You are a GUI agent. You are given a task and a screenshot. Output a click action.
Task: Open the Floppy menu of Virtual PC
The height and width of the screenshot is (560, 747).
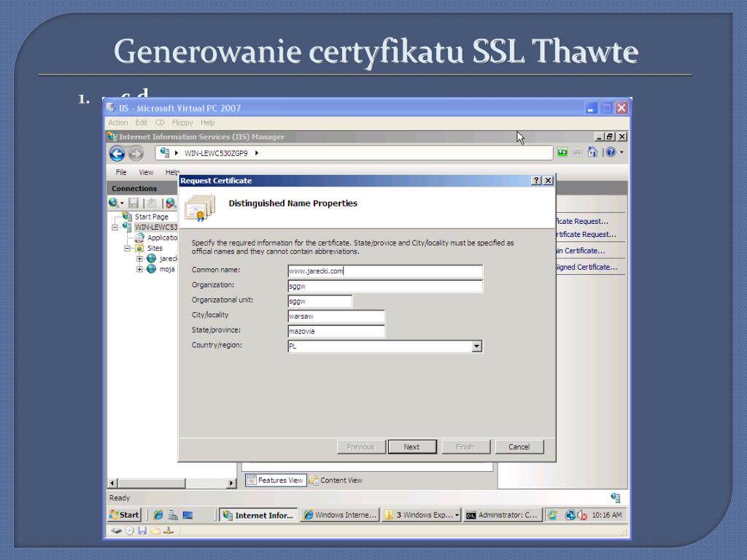click(x=182, y=122)
